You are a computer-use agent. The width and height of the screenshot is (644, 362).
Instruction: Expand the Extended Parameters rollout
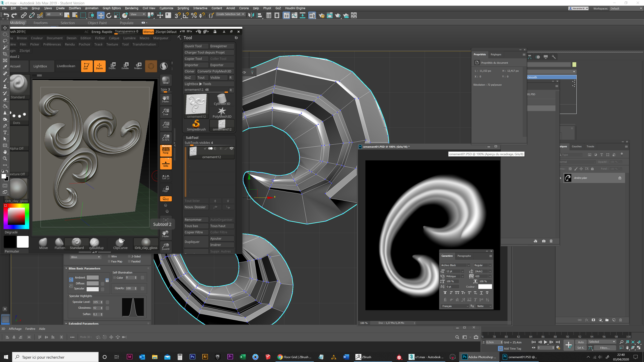(84, 323)
